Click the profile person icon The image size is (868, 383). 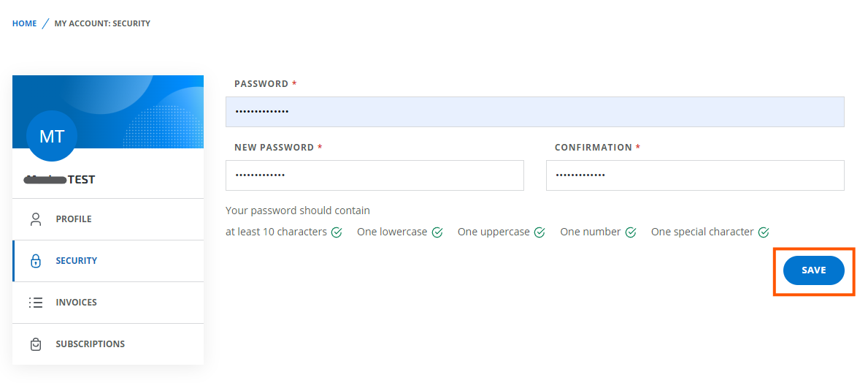(x=35, y=219)
